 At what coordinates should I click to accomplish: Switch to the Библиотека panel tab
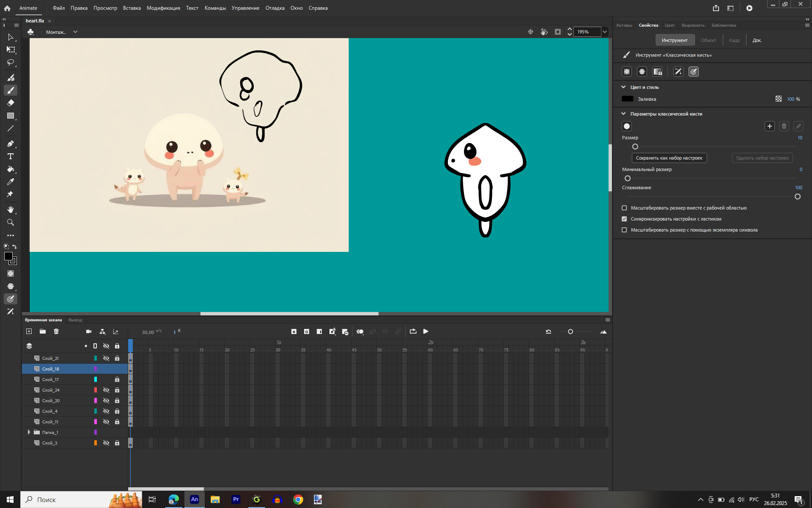point(723,25)
